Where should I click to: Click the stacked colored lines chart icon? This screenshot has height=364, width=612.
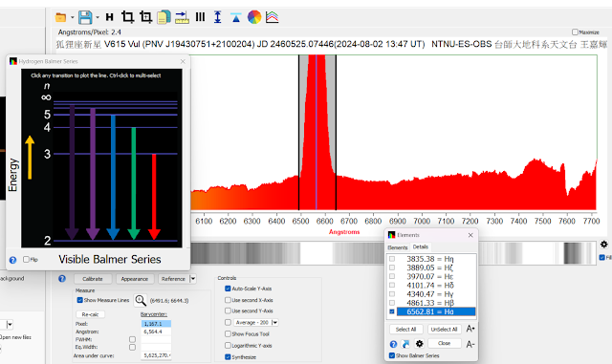[272, 17]
